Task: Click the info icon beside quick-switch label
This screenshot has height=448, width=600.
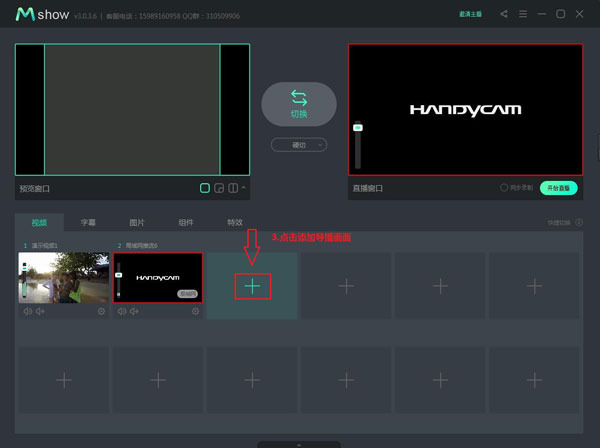Action: click(579, 222)
